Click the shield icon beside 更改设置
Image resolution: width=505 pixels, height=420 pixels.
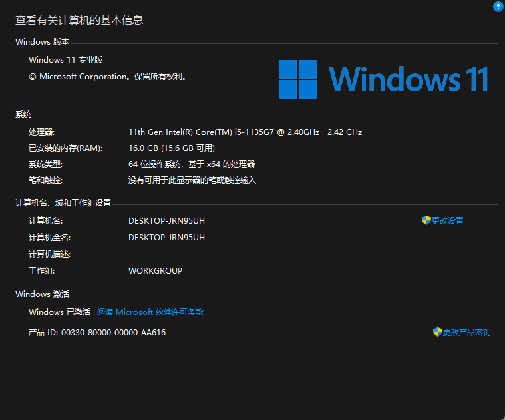tap(426, 220)
